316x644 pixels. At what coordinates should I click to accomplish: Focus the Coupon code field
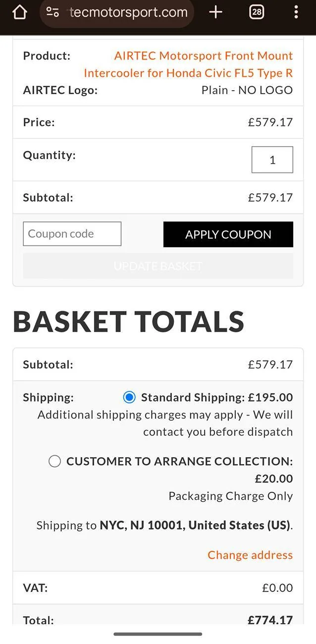72,234
